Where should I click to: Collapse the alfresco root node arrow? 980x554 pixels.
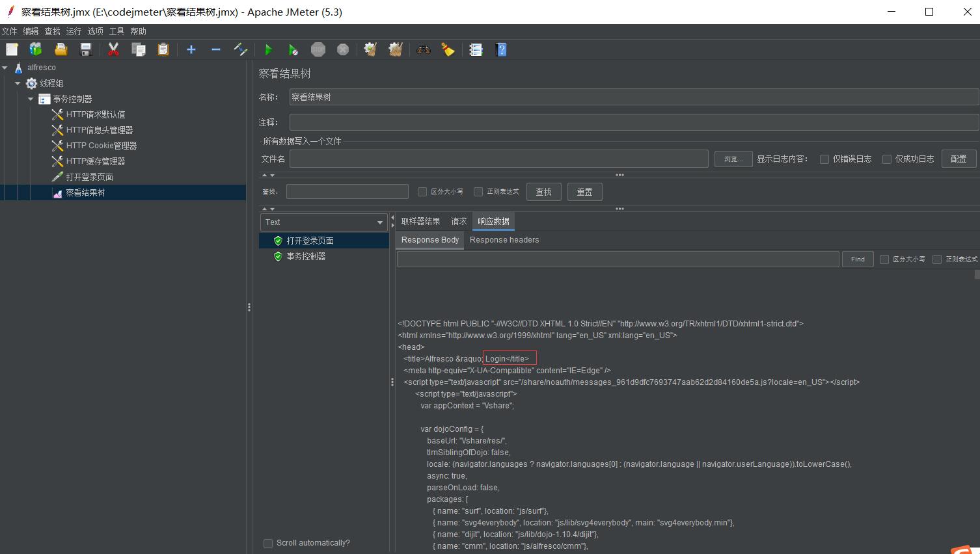[x=5, y=68]
